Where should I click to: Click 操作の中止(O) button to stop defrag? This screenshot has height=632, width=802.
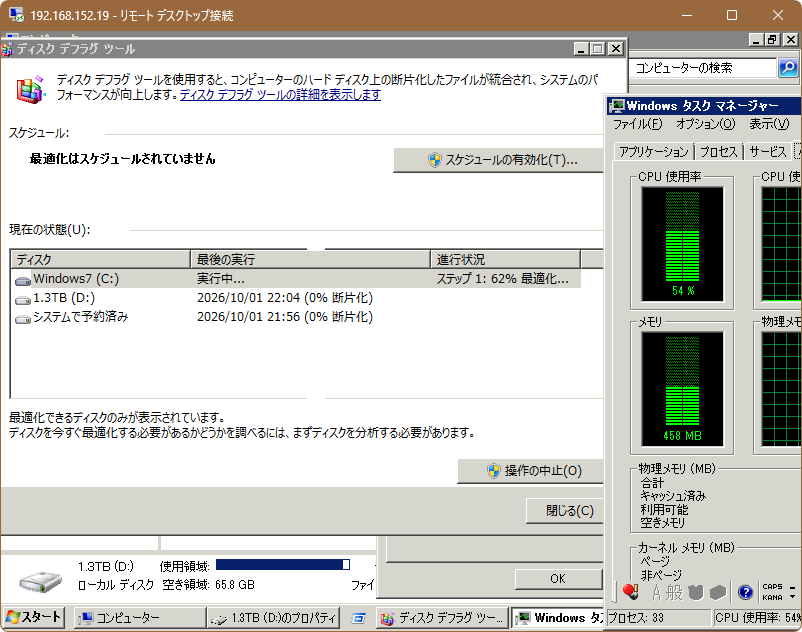click(531, 471)
